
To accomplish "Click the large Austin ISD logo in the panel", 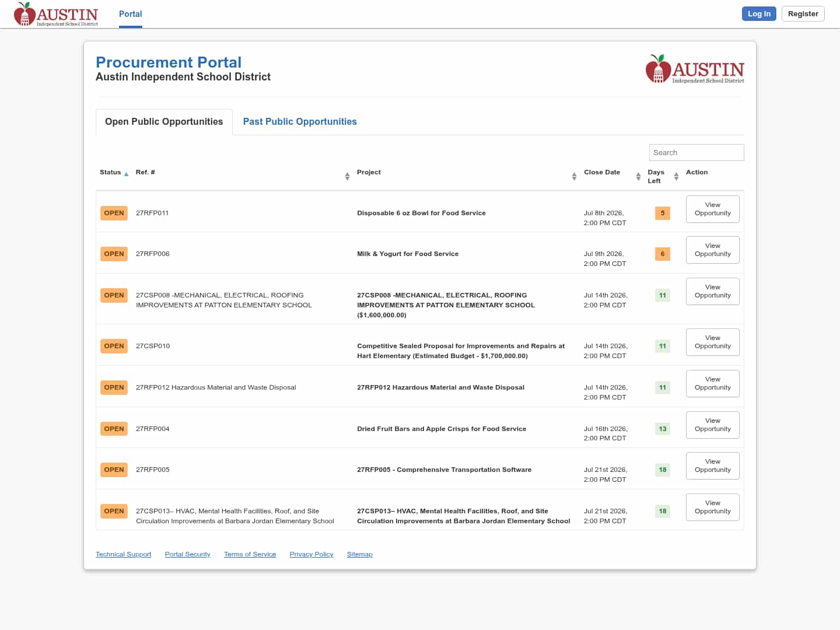I will click(695, 69).
